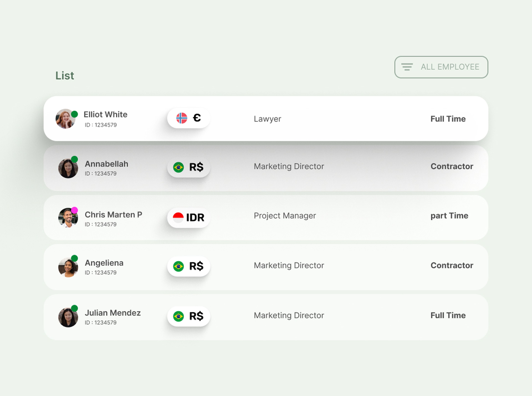This screenshot has height=396, width=532.
Task: Click Angeliena's green status indicator
Action: (x=75, y=258)
